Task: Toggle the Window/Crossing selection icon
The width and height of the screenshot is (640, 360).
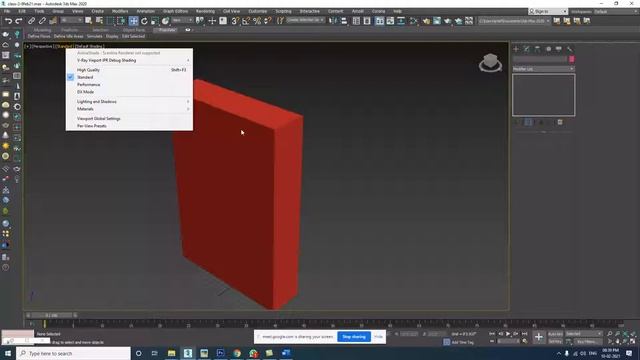Action: (121, 20)
